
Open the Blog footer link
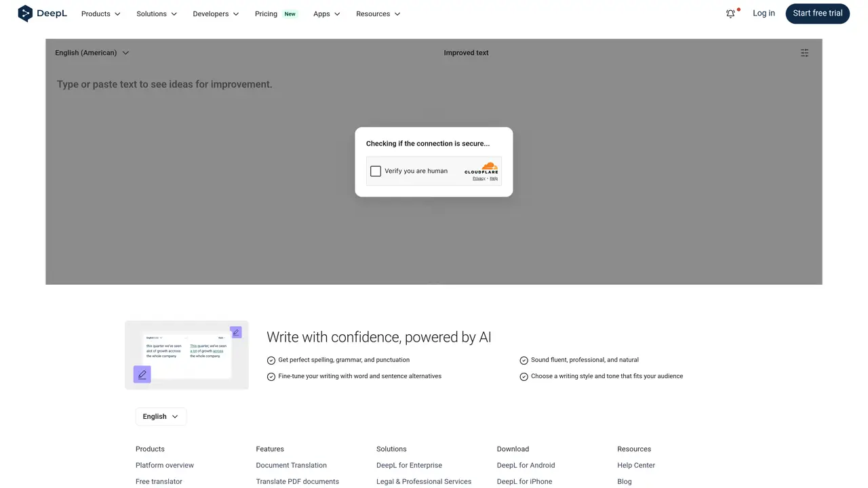625,482
